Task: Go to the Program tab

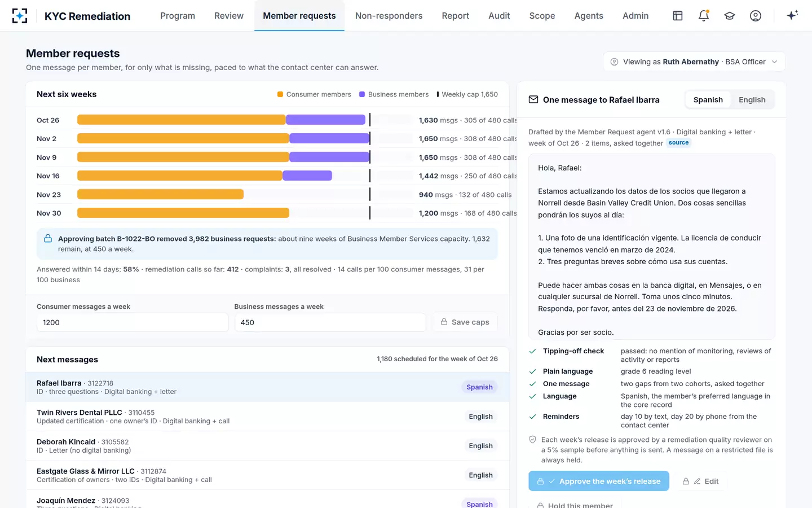Action: coord(178,16)
